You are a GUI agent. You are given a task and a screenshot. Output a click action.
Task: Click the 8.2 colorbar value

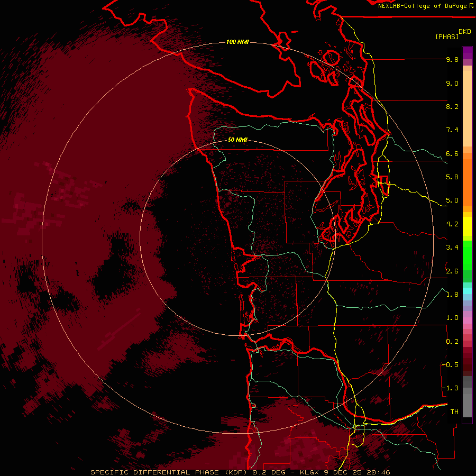(x=452, y=106)
